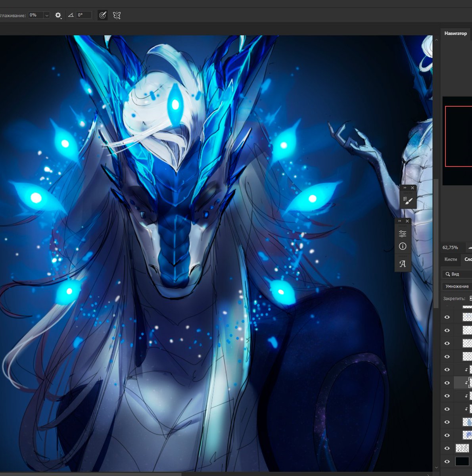Click the selected layer's clipping arrow
Viewport: 472px width, 476px height.
[466, 383]
